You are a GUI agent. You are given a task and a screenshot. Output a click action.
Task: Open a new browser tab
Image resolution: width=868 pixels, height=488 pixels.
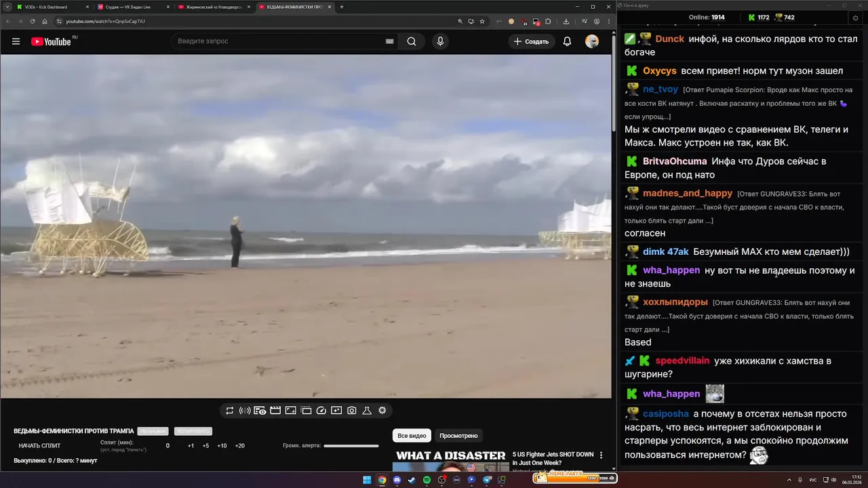click(342, 7)
